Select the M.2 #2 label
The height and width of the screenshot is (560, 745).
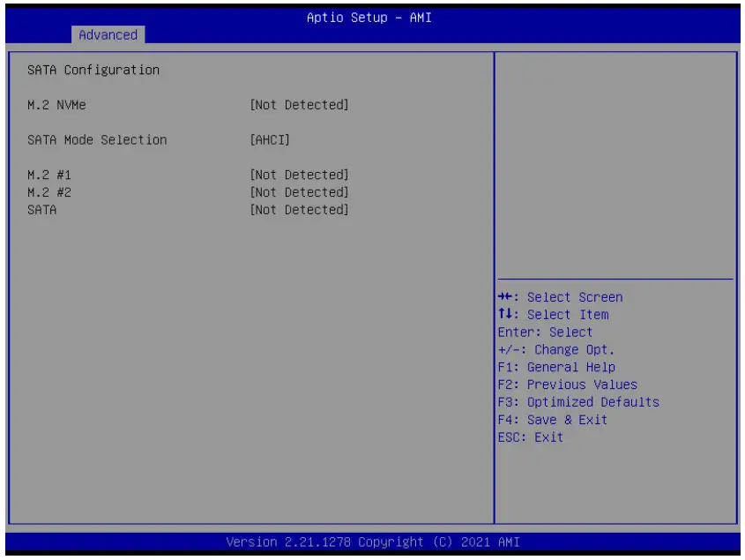pos(49,192)
